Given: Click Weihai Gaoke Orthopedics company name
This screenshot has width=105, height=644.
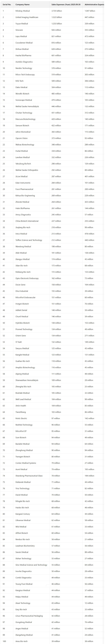Looking at the screenshot, I should pos(27,170).
